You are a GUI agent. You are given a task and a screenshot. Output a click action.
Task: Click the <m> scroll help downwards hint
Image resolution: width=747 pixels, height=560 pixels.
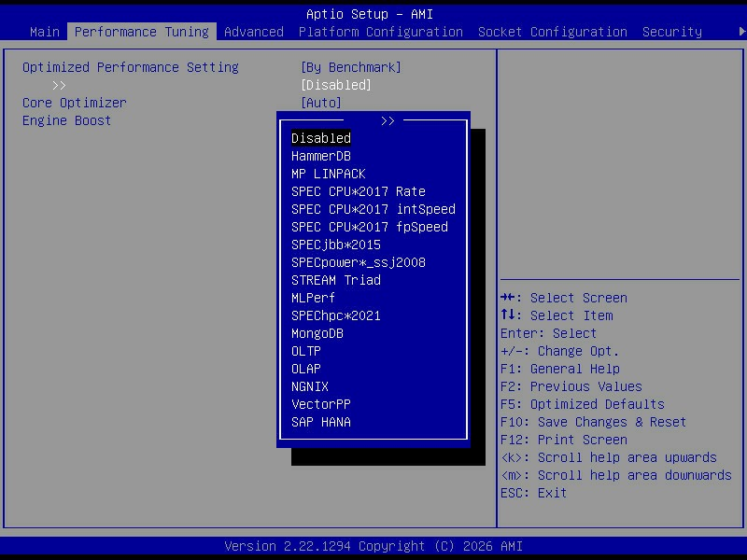point(616,475)
